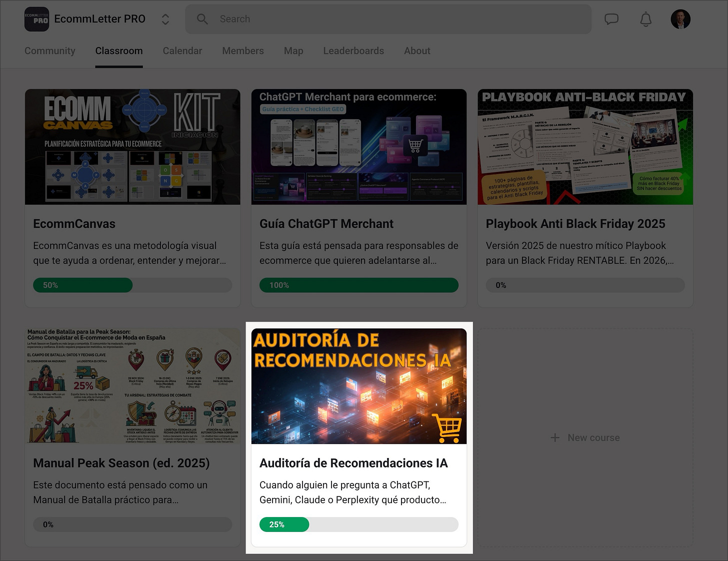The image size is (728, 561).
Task: Focus the Search input field
Action: (x=388, y=19)
